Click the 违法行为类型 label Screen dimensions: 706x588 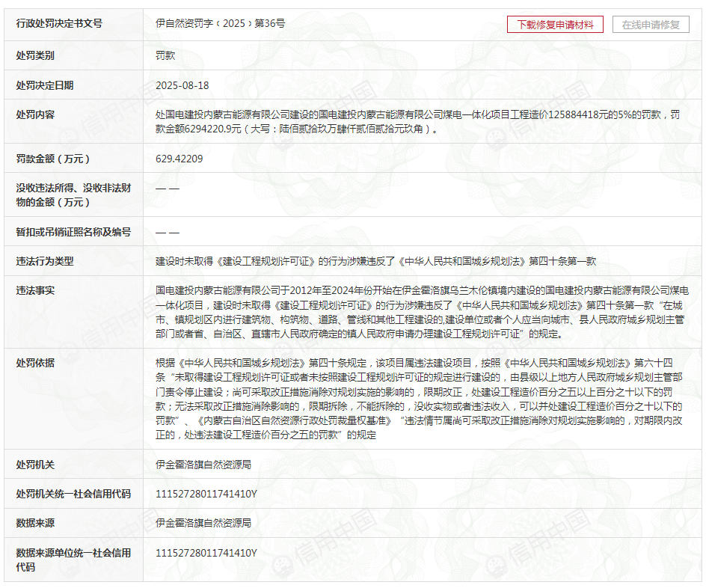45,261
